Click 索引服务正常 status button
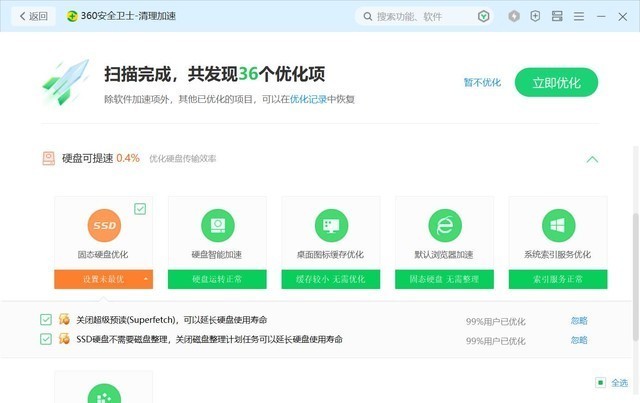 pos(558,279)
